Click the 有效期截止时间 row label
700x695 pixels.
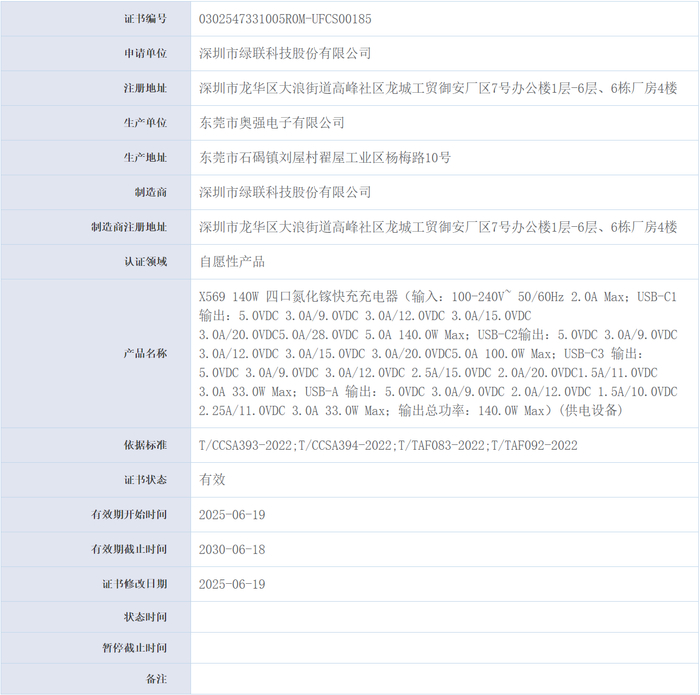coord(129,549)
